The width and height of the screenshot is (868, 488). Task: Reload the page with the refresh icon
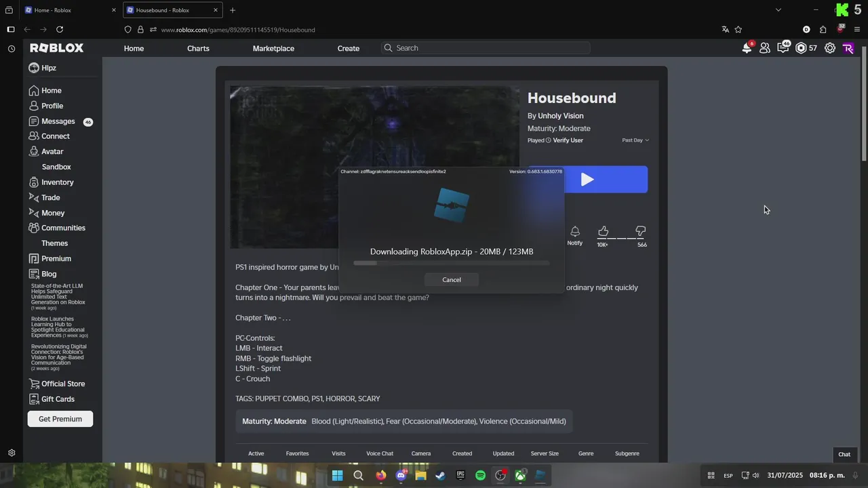[x=60, y=29]
